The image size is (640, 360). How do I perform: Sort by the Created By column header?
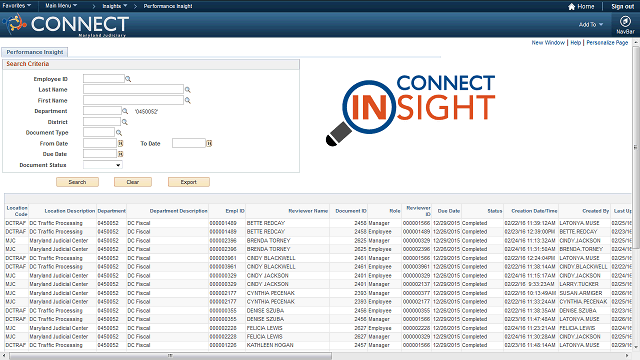point(596,211)
